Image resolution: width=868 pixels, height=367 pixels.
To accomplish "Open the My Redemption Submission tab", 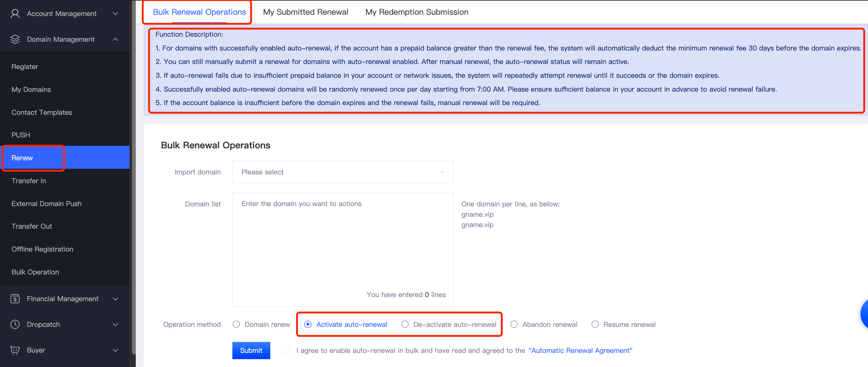I will 417,12.
